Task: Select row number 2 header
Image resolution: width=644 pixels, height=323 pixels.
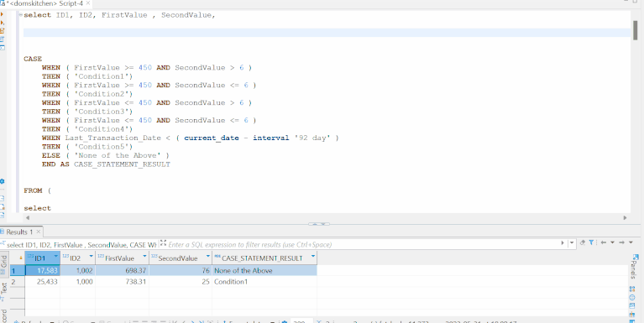Action: tap(17, 282)
